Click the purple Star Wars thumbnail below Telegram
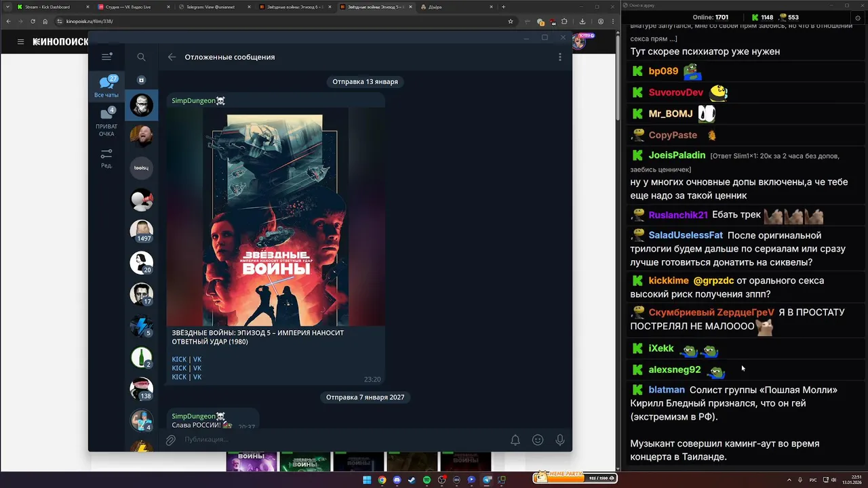This screenshot has height=488, width=868. point(252,462)
